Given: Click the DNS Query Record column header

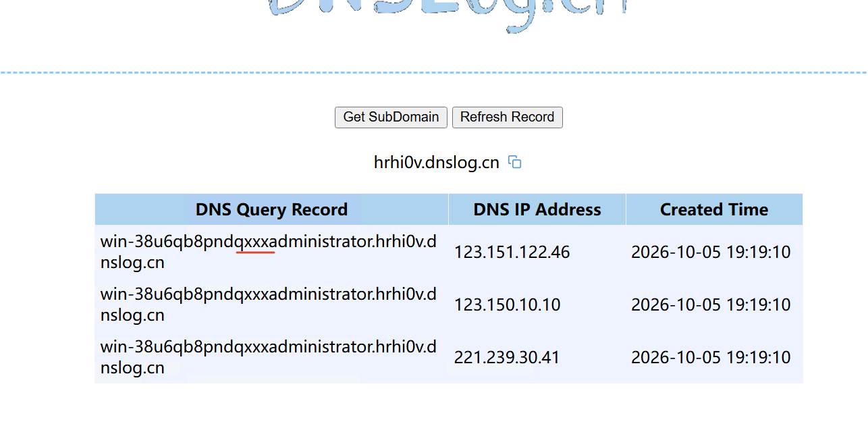Looking at the screenshot, I should click(x=271, y=209).
